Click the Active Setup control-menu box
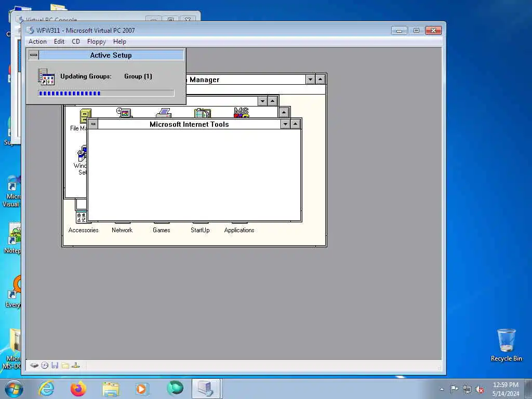Image resolution: width=532 pixels, height=399 pixels. pos(34,55)
